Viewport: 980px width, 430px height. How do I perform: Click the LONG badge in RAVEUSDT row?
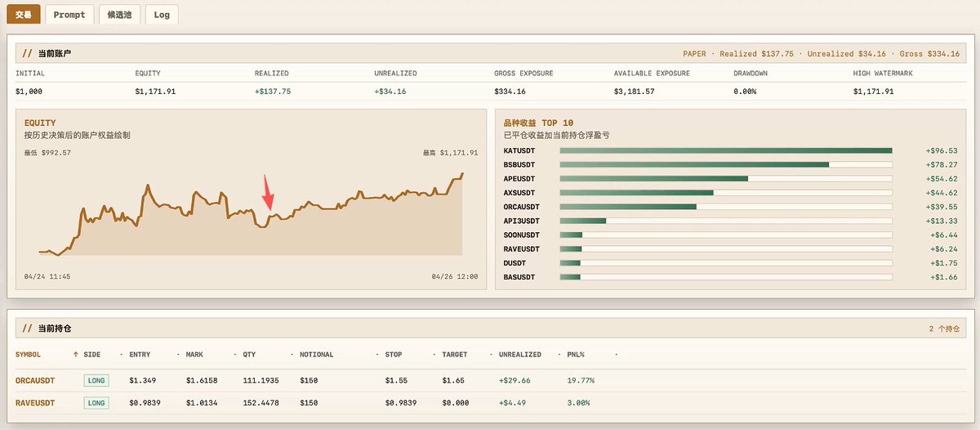tap(96, 403)
